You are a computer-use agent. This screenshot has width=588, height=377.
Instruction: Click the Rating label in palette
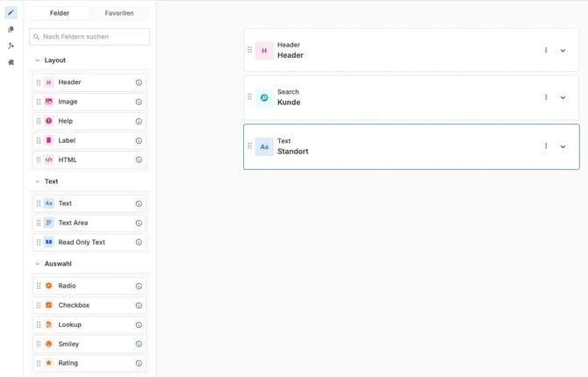[68, 363]
